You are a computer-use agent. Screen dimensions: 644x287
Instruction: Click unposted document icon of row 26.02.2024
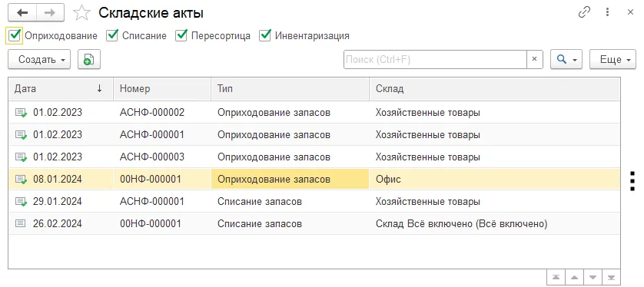point(20,224)
